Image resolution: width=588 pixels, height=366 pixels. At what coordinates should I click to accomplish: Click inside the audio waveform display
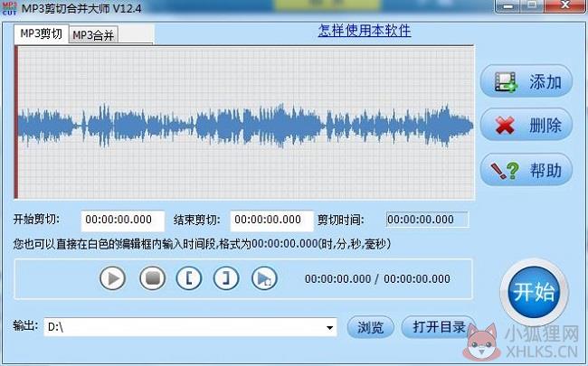tap(246, 123)
